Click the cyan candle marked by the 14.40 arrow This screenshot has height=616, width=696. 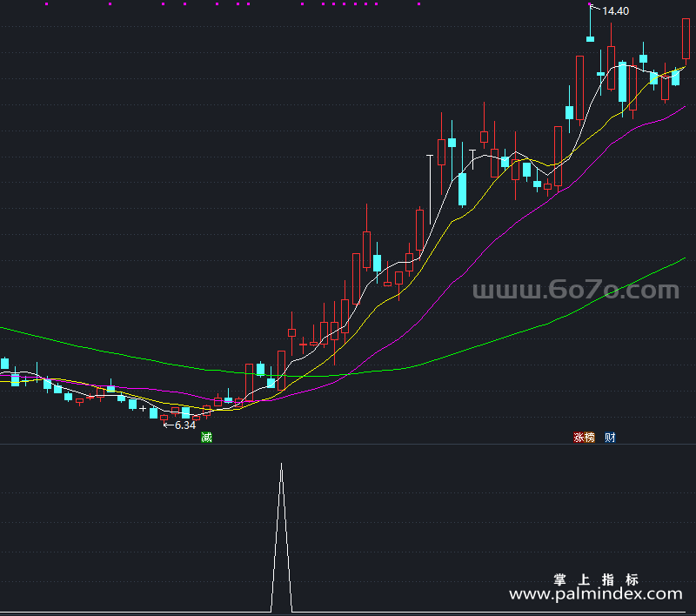(x=591, y=39)
